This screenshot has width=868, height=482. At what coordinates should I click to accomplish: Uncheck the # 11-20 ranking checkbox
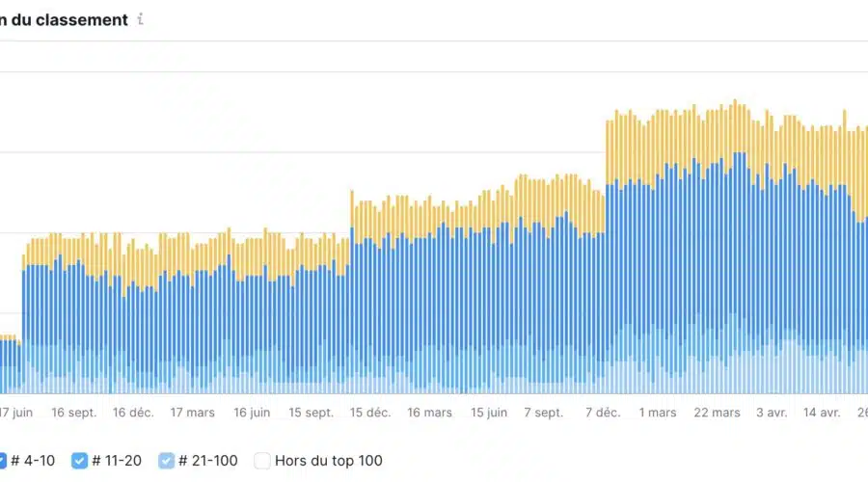click(79, 461)
